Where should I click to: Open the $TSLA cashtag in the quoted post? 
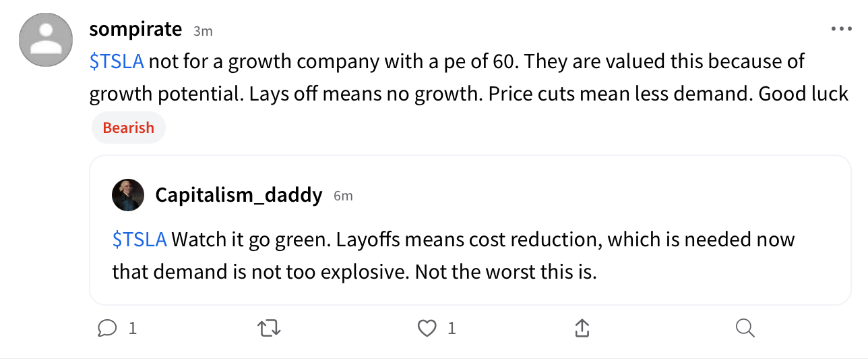click(x=139, y=240)
